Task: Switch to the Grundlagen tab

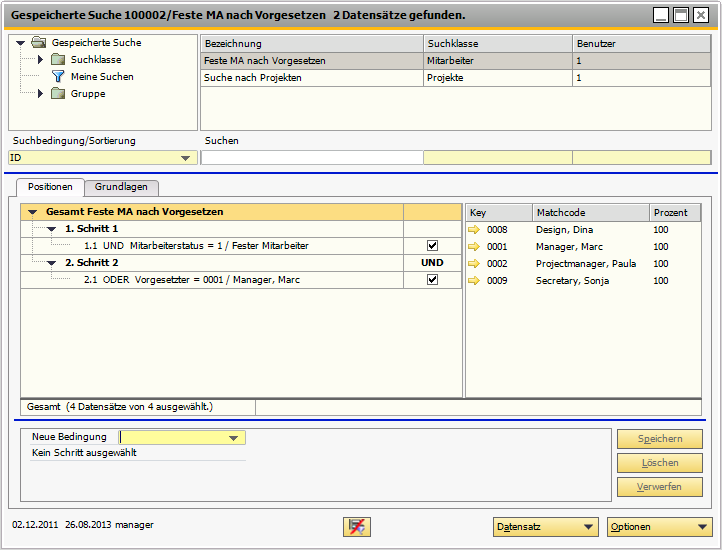Action: pos(121,187)
